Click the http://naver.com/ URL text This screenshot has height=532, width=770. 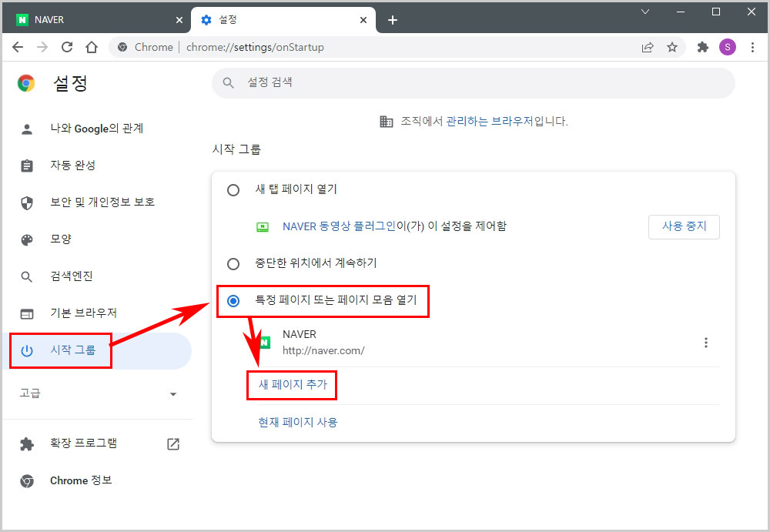[323, 351]
